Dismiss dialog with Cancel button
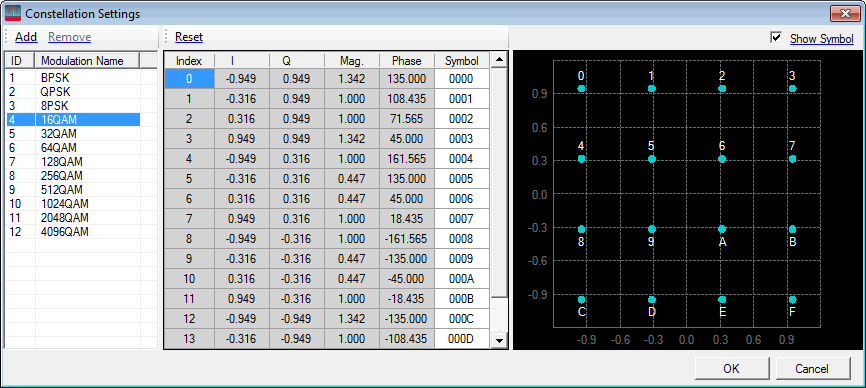 [x=812, y=369]
